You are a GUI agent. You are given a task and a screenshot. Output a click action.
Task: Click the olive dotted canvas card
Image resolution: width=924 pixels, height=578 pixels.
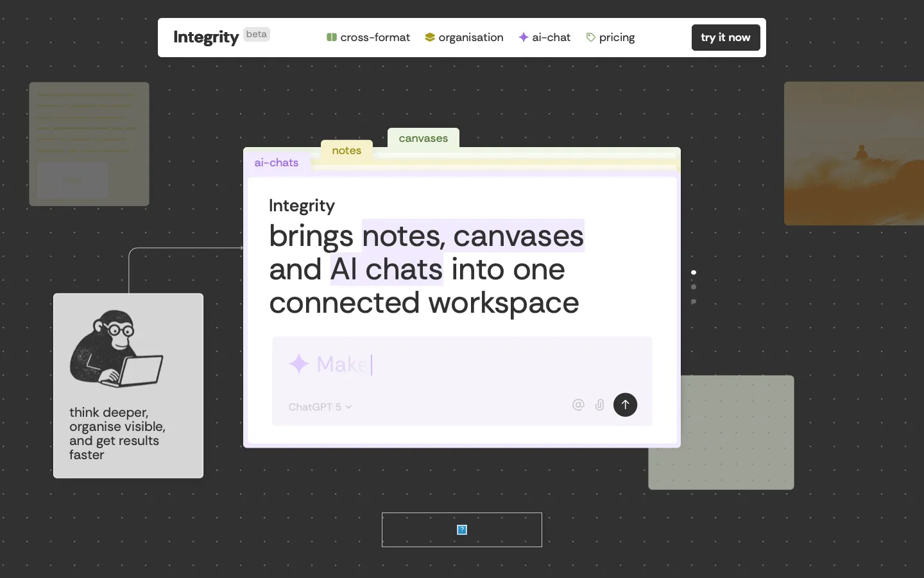tap(721, 432)
